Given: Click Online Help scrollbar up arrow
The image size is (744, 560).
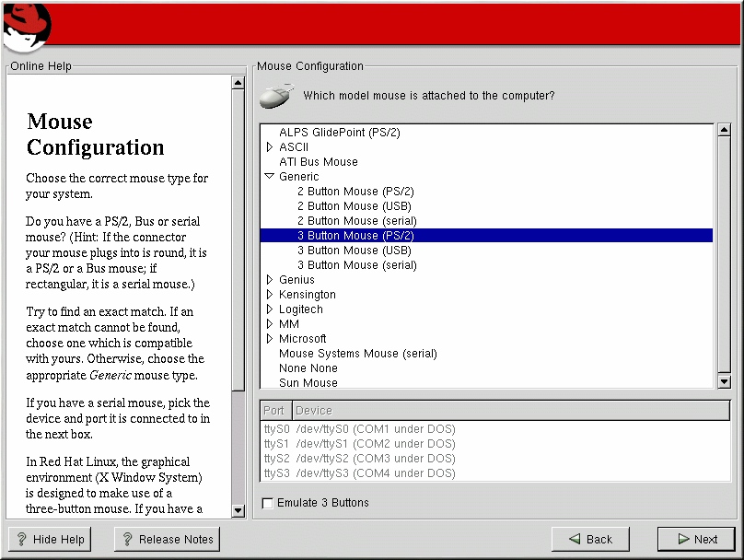Looking at the screenshot, I should (x=238, y=83).
